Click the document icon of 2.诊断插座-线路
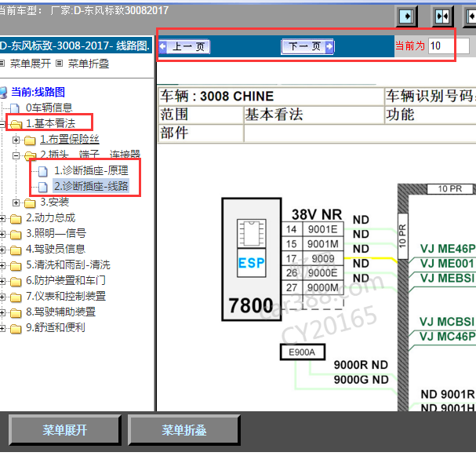Image resolution: width=476 pixels, height=456 pixels. 43,187
